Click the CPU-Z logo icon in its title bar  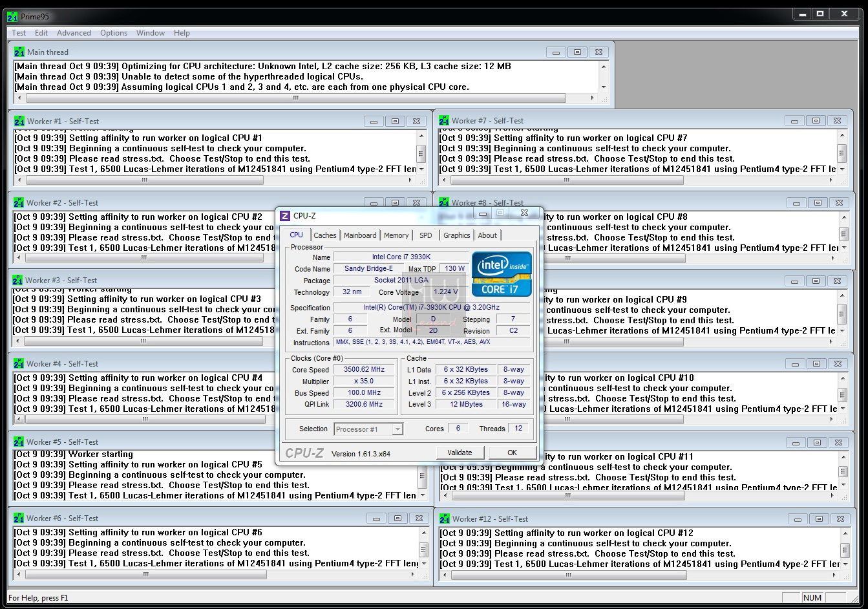(x=285, y=216)
